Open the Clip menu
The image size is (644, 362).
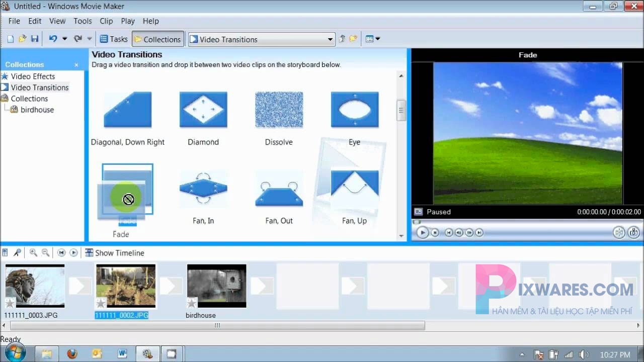(x=106, y=21)
